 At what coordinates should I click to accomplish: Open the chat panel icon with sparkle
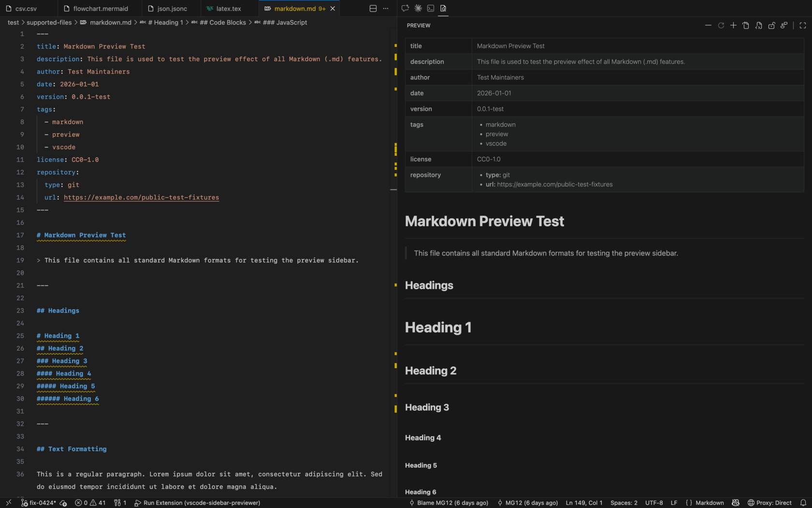pos(405,8)
